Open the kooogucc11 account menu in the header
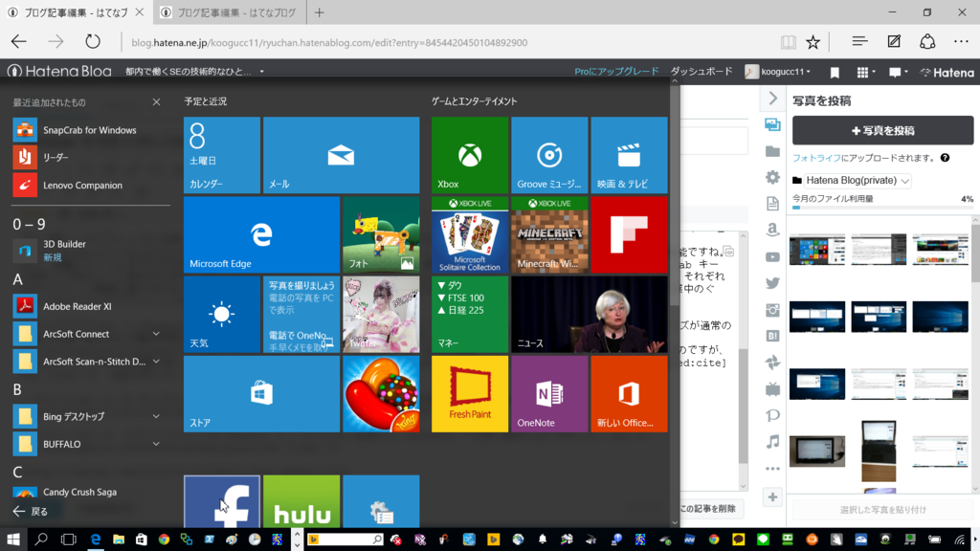 783,72
